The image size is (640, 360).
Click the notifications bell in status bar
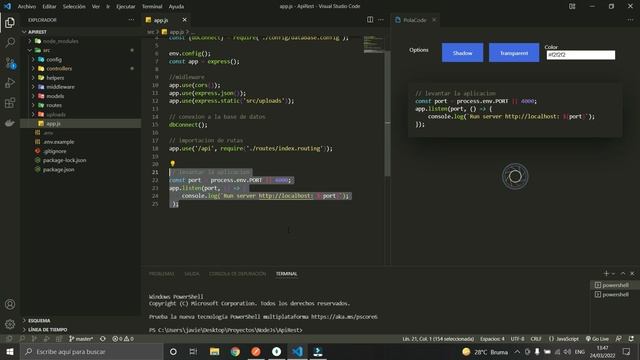[631, 339]
